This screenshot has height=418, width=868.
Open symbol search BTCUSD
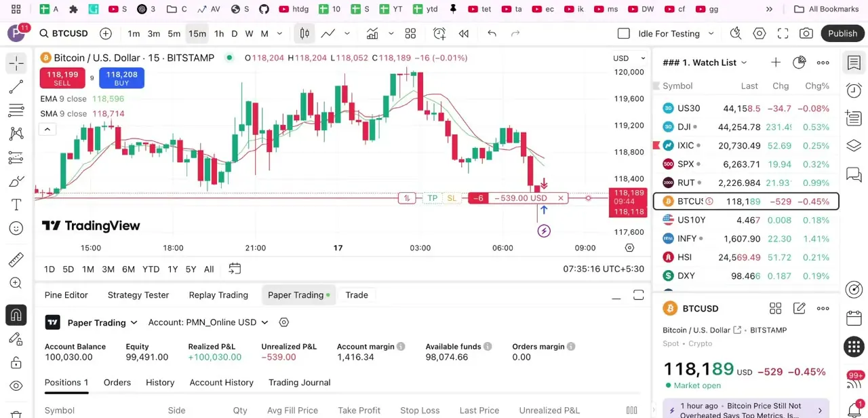(64, 33)
